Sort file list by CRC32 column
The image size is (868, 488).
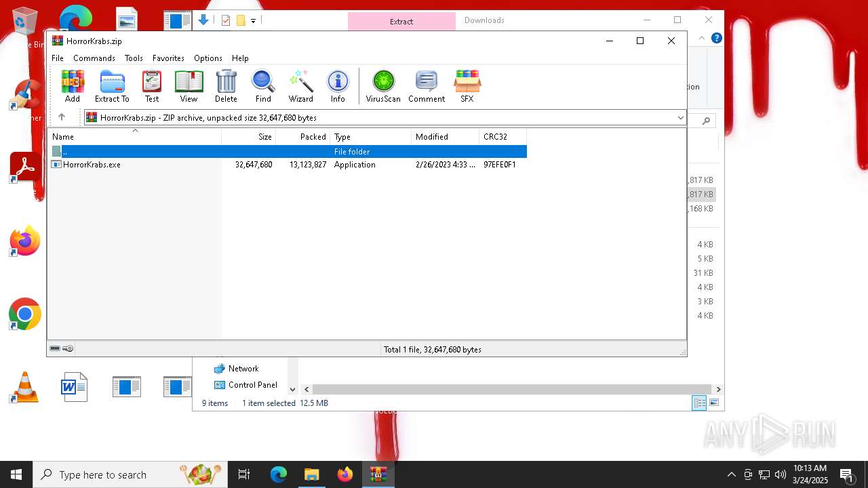503,136
